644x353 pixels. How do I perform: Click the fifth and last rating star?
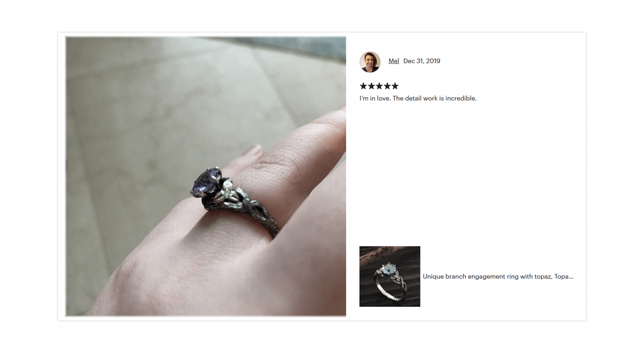tap(395, 86)
